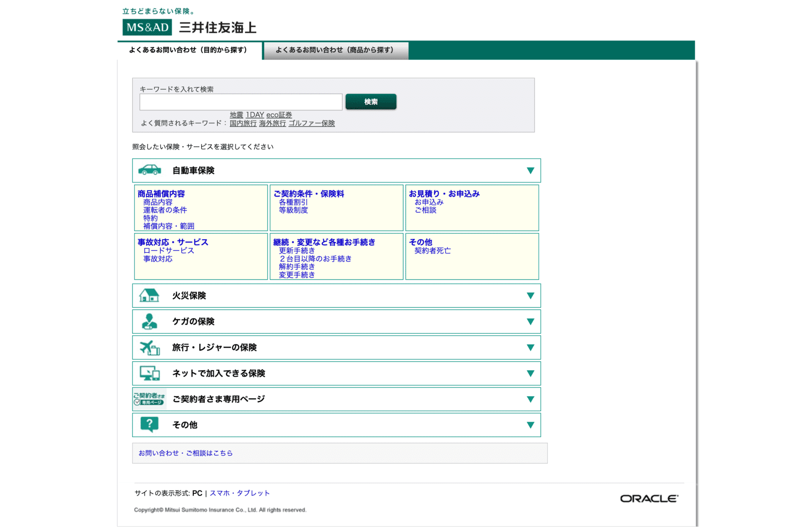812x527 pixels.
Task: Click the 三井住友海上 company name
Action: [x=218, y=27]
